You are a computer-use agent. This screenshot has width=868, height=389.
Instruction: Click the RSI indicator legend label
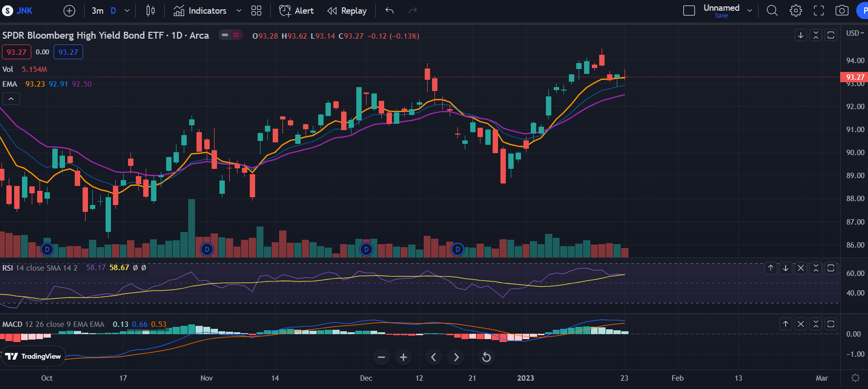[8, 268]
